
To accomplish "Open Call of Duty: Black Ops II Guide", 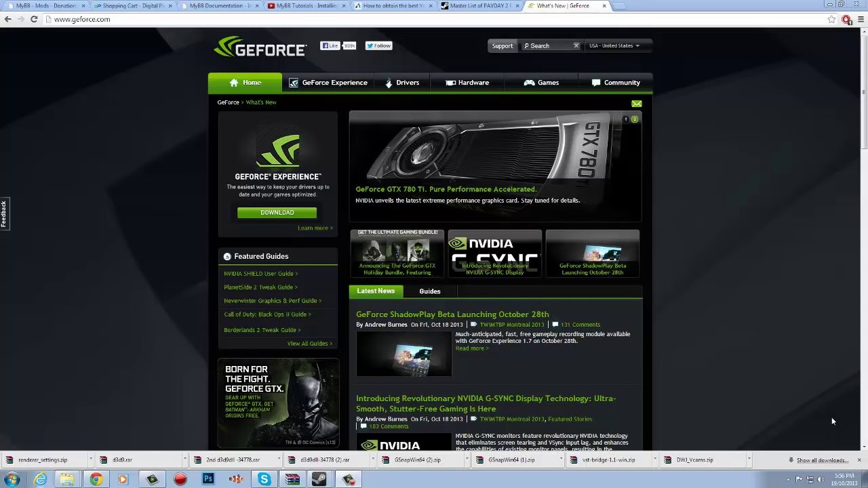I will point(267,314).
